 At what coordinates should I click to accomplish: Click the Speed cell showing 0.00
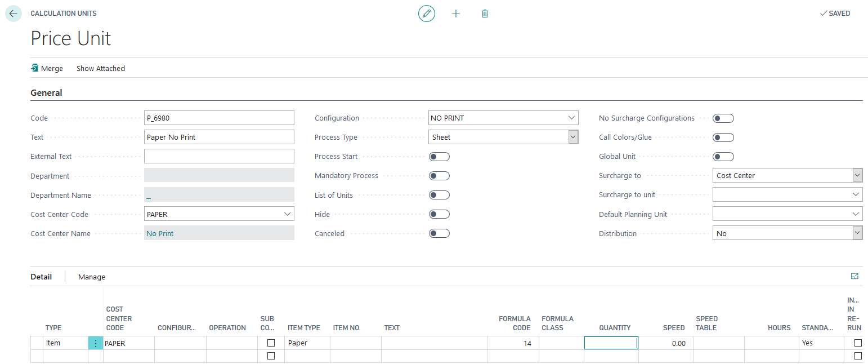pyautogui.click(x=665, y=343)
